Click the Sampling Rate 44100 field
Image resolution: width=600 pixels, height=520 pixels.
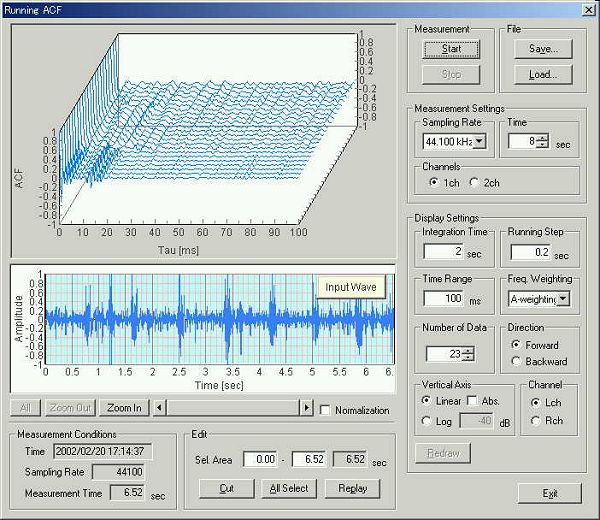118,472
